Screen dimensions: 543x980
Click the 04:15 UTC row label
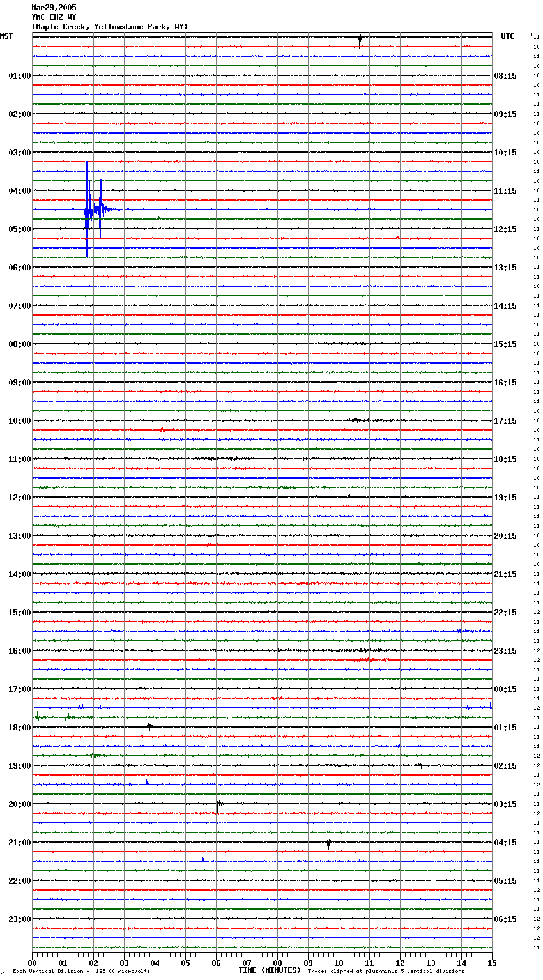[x=505, y=843]
